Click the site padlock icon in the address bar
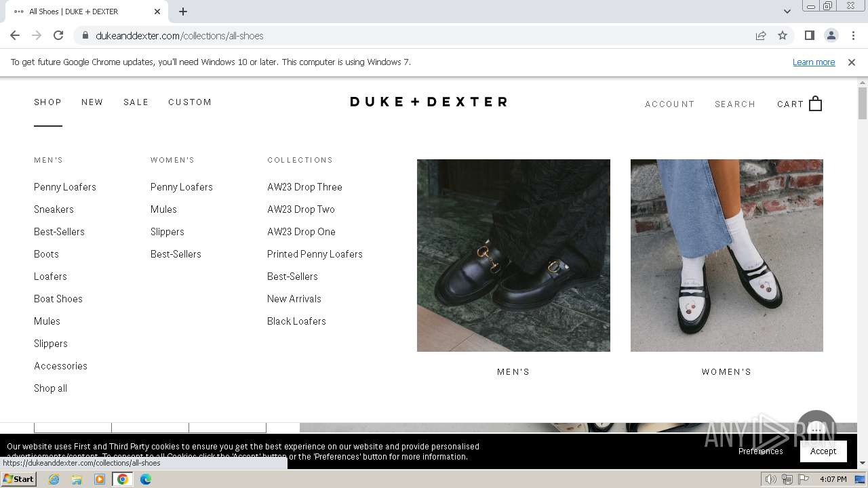The width and height of the screenshot is (868, 488). pyautogui.click(x=85, y=35)
